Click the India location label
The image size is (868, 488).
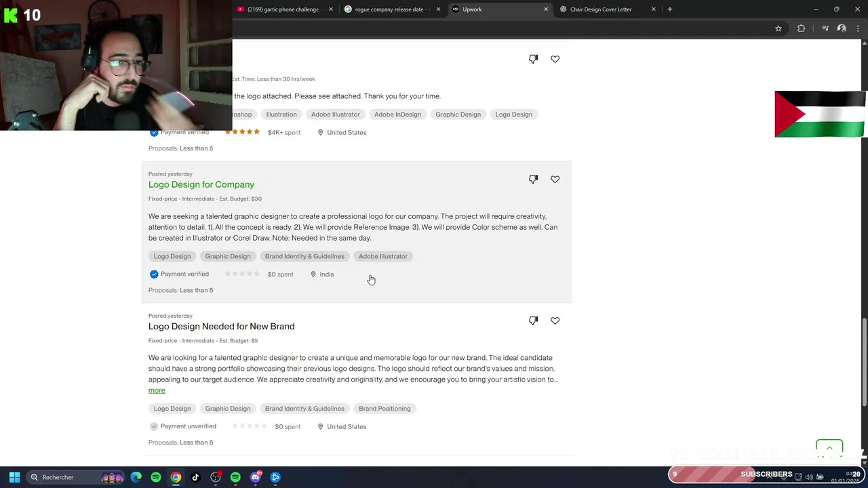point(322,274)
